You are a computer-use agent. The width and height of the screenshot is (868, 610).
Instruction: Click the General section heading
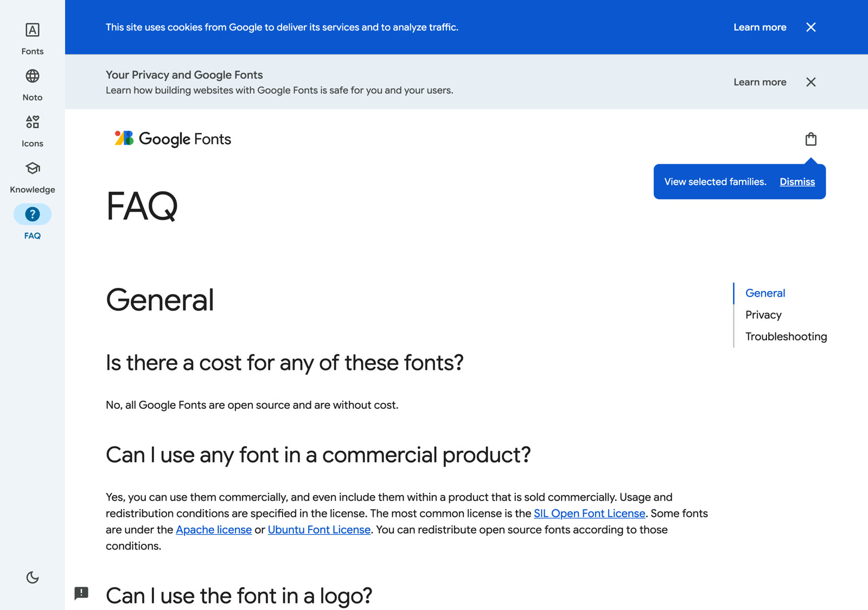tap(160, 300)
